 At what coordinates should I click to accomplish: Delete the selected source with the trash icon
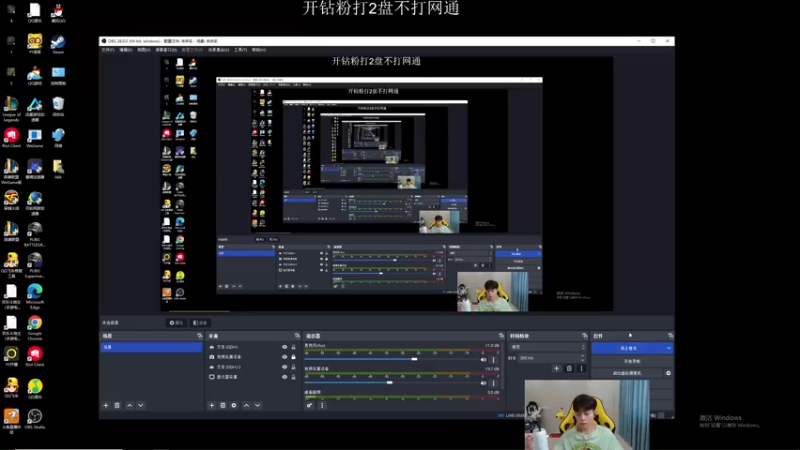(x=223, y=406)
